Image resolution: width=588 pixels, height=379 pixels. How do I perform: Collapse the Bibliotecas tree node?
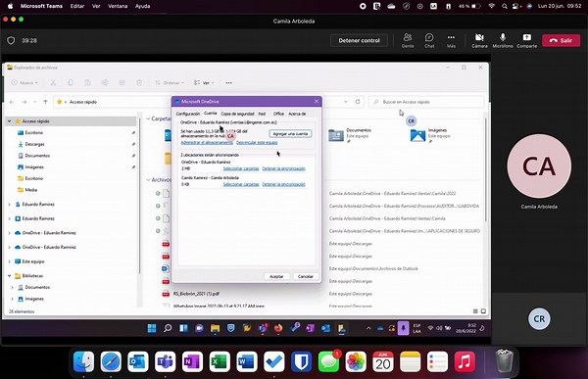click(x=10, y=275)
